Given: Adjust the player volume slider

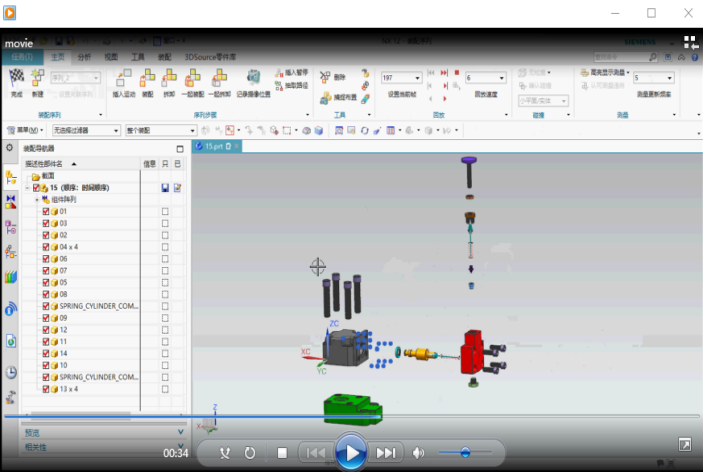Looking at the screenshot, I should pyautogui.click(x=465, y=452).
